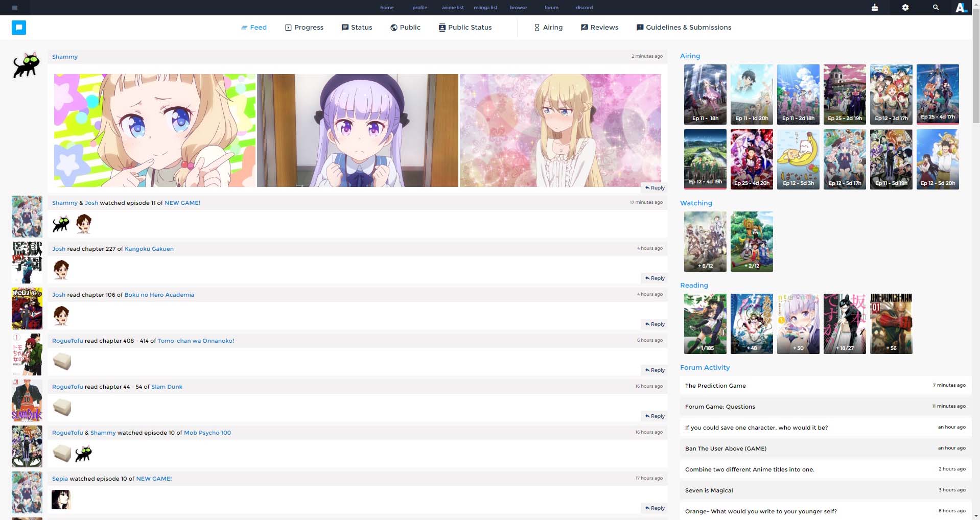Open airing show labeled Ep 11 - 18h

705,94
